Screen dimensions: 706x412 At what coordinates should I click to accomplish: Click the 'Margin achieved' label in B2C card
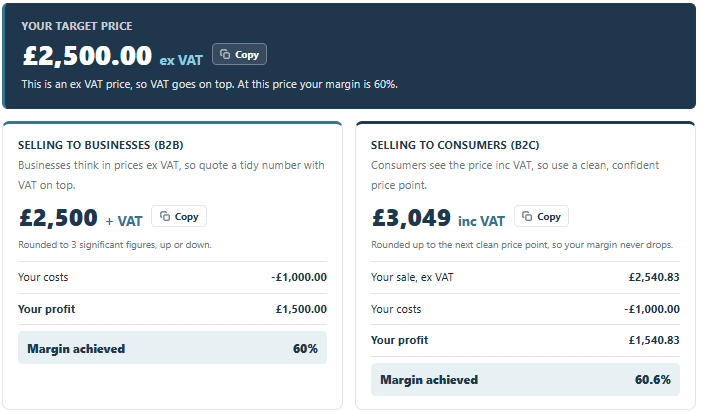pyautogui.click(x=429, y=380)
